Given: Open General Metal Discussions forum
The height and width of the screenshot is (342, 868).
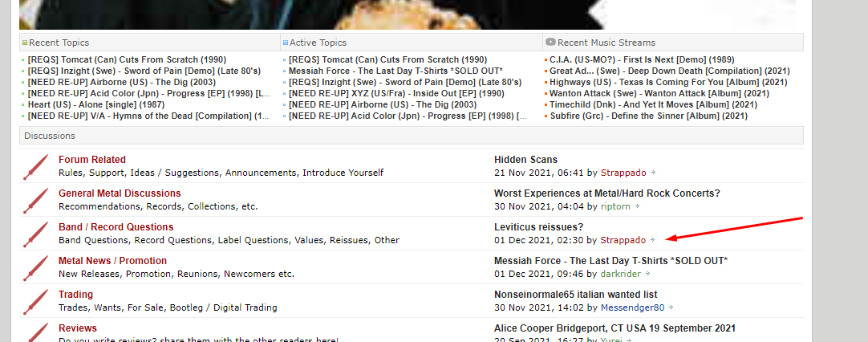Looking at the screenshot, I should [x=120, y=193].
